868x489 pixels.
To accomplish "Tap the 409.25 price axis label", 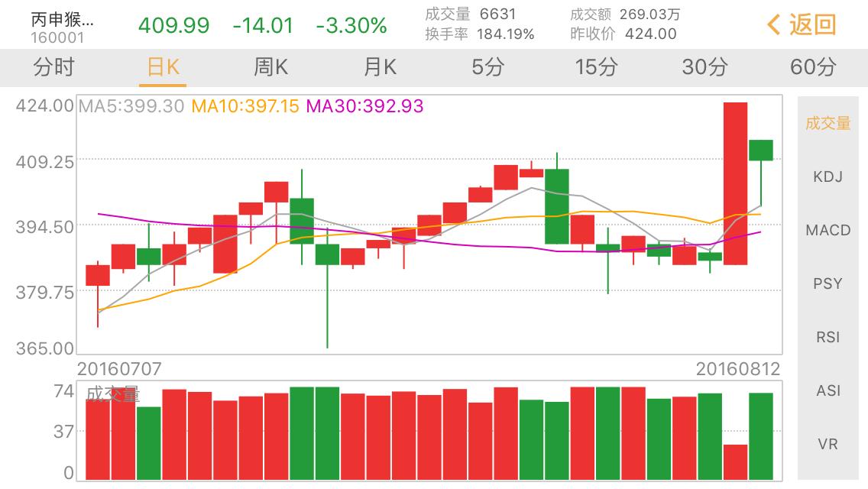I will 45,162.
